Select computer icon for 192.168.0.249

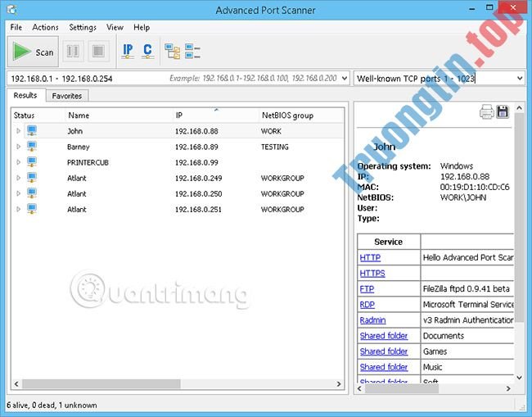tap(32, 178)
